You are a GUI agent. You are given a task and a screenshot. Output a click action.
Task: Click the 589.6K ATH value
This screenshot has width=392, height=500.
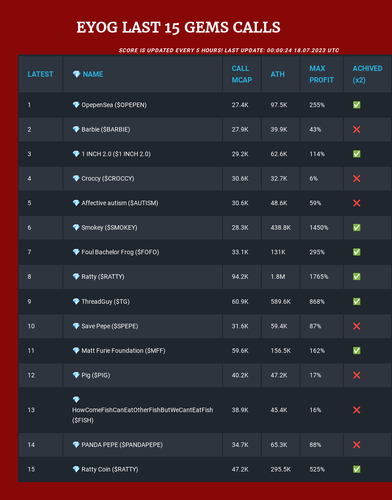tap(281, 302)
